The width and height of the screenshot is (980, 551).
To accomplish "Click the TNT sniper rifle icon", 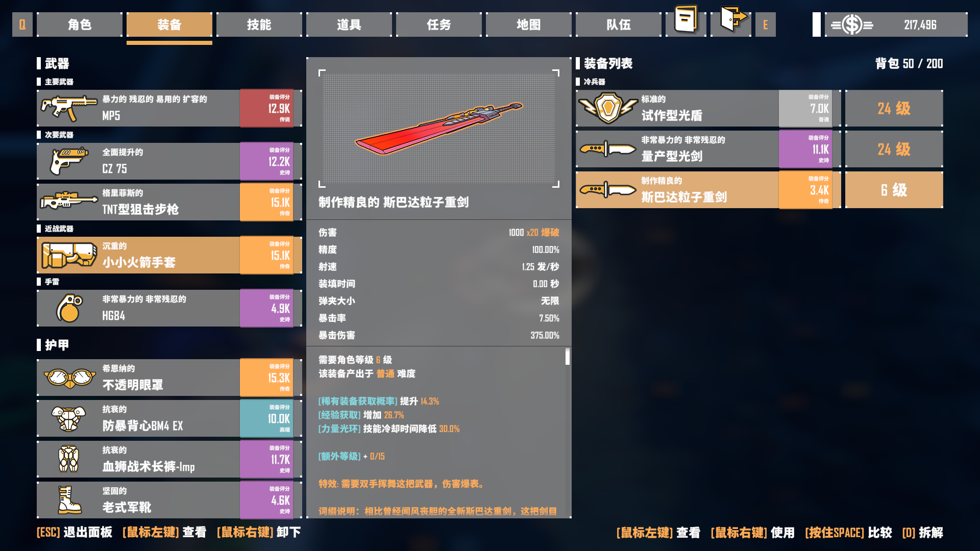I will click(x=69, y=201).
